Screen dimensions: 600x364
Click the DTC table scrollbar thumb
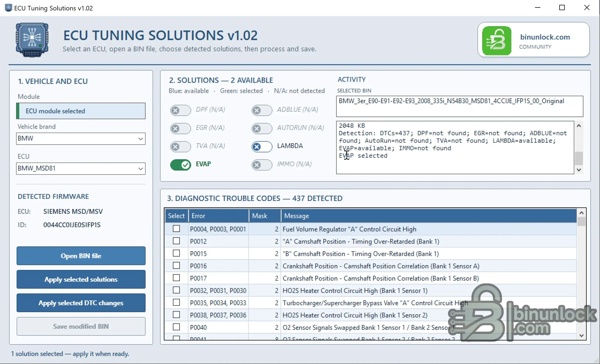pos(581,222)
